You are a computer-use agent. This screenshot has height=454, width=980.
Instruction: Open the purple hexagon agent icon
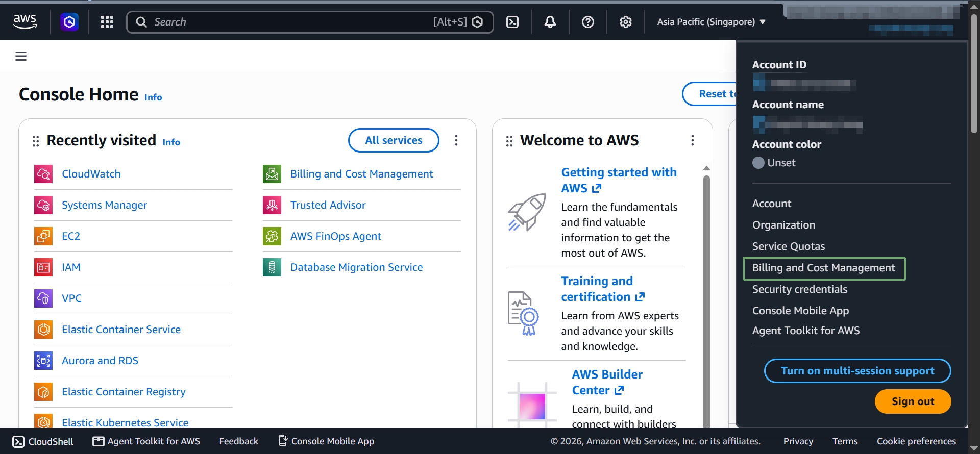[69, 22]
